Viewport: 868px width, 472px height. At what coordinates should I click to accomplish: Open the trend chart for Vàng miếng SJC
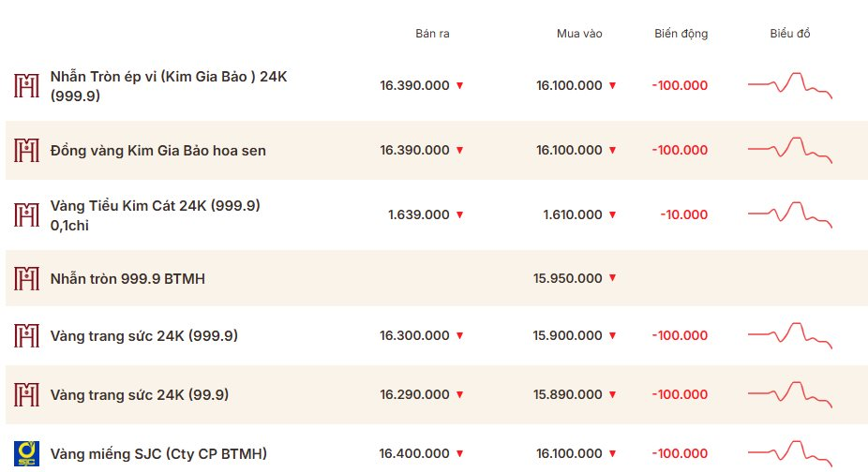pyautogui.click(x=790, y=453)
